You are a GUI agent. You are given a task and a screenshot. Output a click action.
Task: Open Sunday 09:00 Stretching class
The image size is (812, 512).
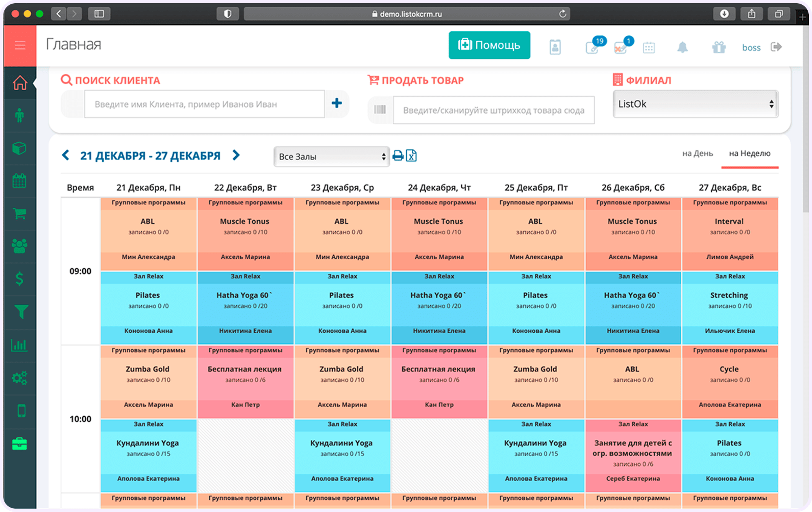click(730, 308)
